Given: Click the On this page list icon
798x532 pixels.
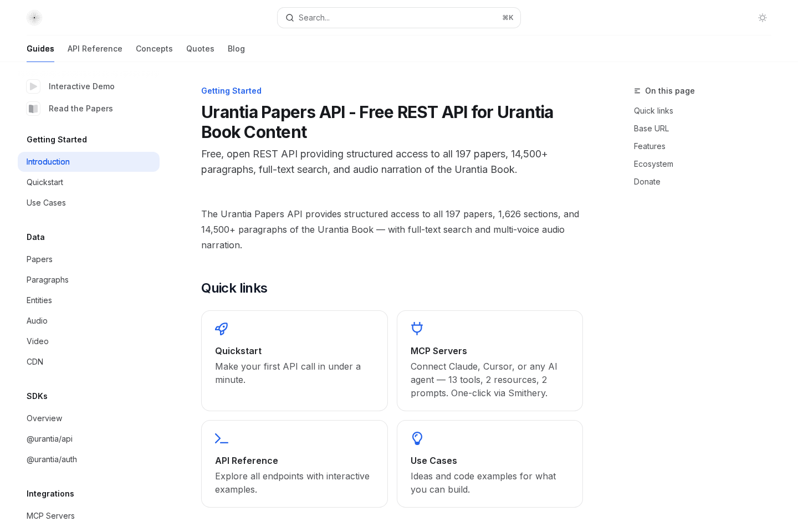Looking at the screenshot, I should 637,91.
